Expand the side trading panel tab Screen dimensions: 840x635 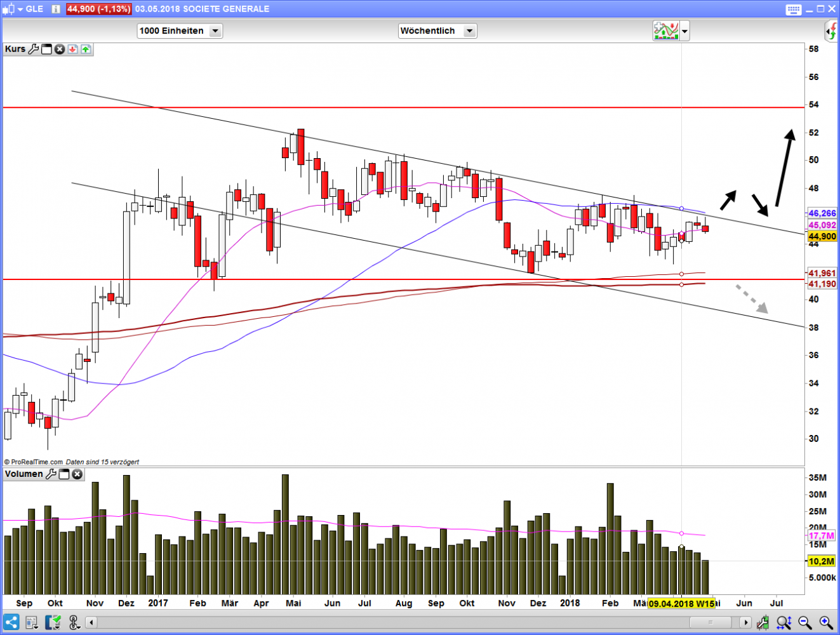(x=832, y=30)
